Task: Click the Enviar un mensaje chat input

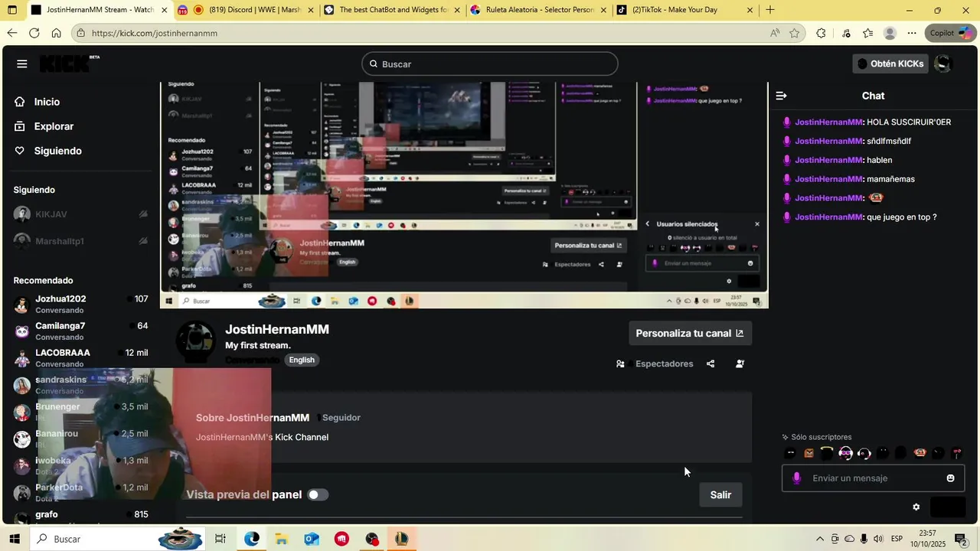Action: tap(873, 478)
